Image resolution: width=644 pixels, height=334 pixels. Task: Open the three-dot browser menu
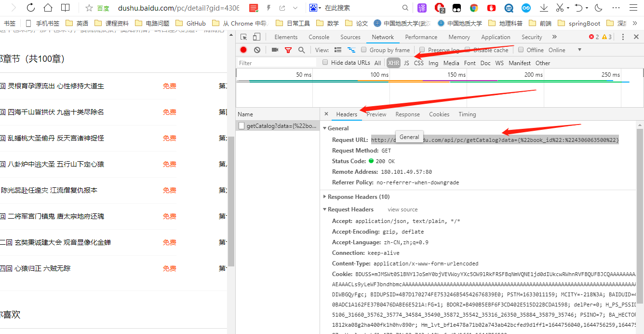616,8
